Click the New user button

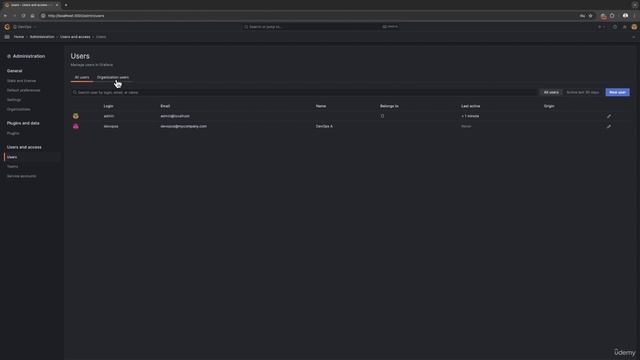click(617, 92)
